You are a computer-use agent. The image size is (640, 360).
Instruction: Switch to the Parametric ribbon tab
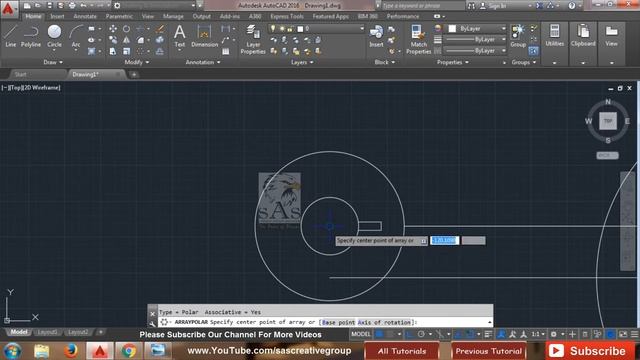point(119,16)
